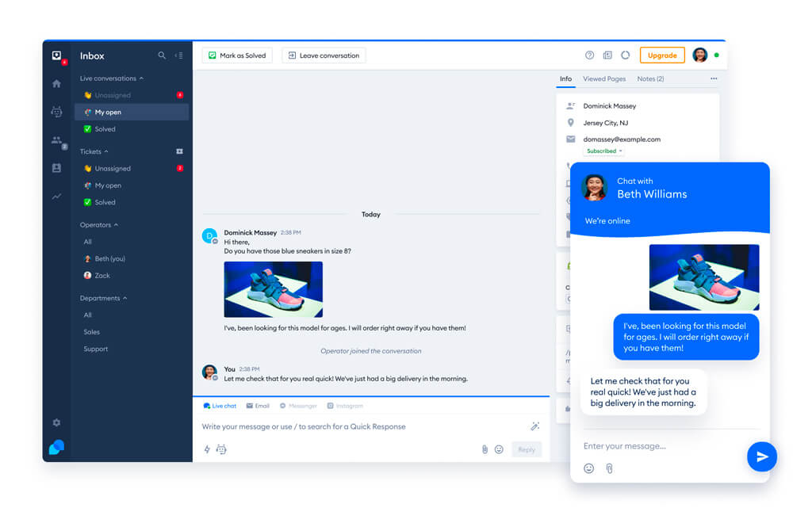Send message with widget arrow button

[761, 456]
